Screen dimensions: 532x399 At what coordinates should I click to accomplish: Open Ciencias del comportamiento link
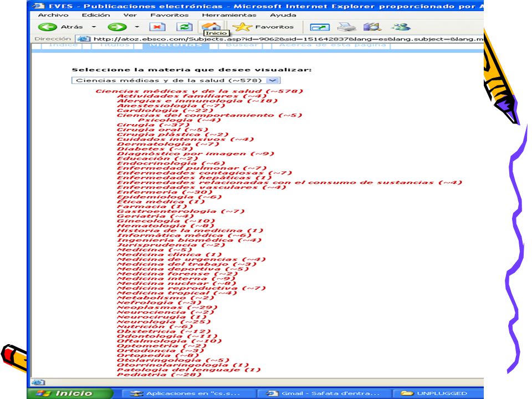tap(209, 115)
